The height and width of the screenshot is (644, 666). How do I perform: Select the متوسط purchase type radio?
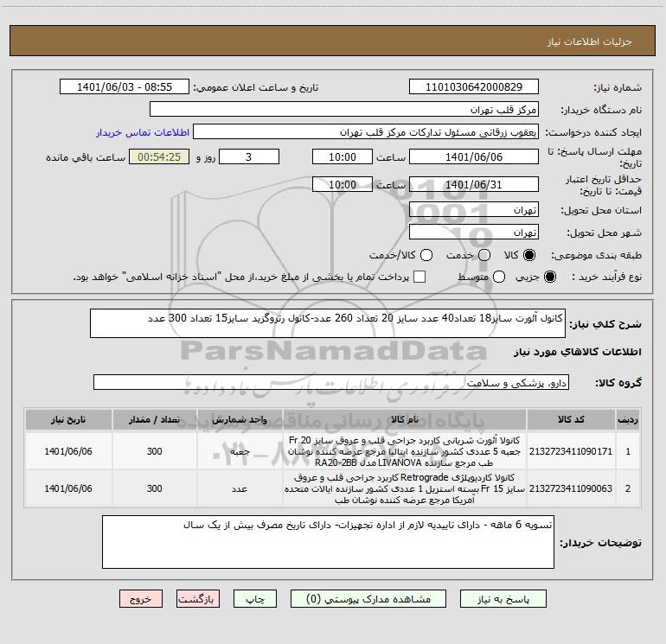[x=499, y=277]
